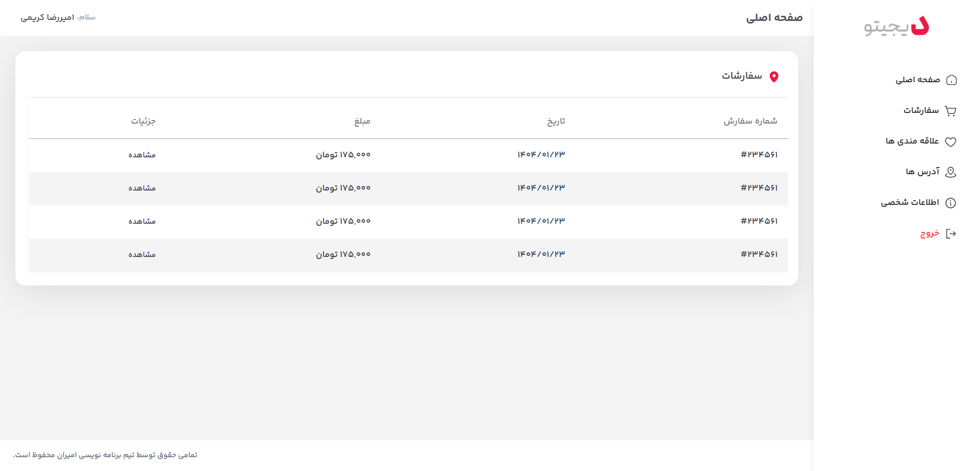Click the date ۱۴۰۴/۰۱/۲۳ in the second row

(x=541, y=188)
